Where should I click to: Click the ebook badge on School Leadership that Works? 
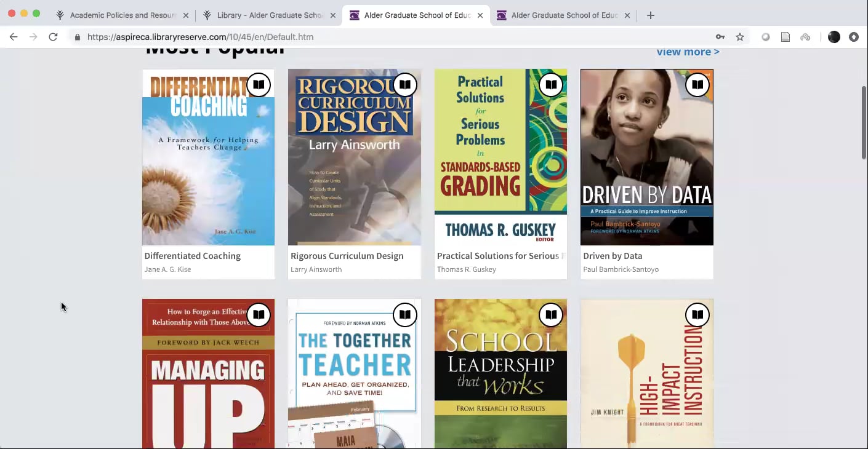click(551, 315)
